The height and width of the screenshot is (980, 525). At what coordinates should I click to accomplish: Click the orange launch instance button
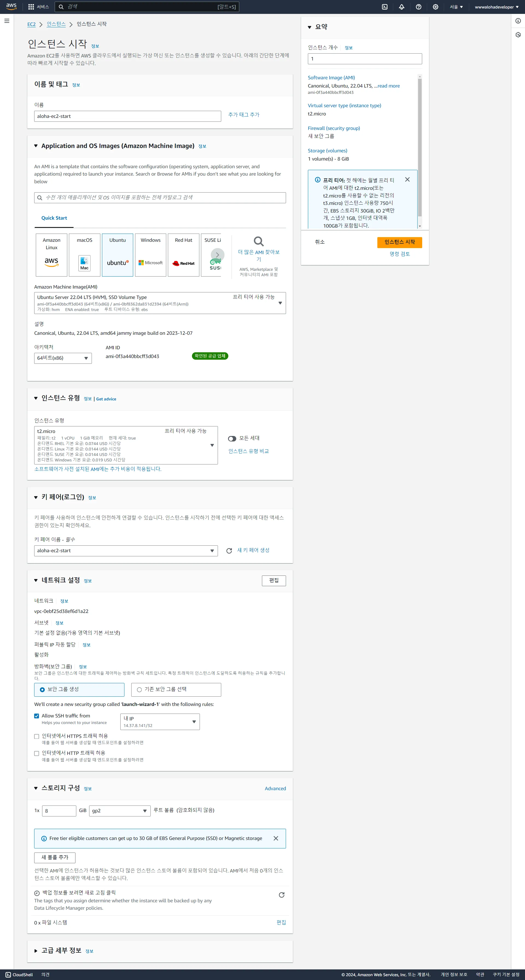pyautogui.click(x=399, y=242)
